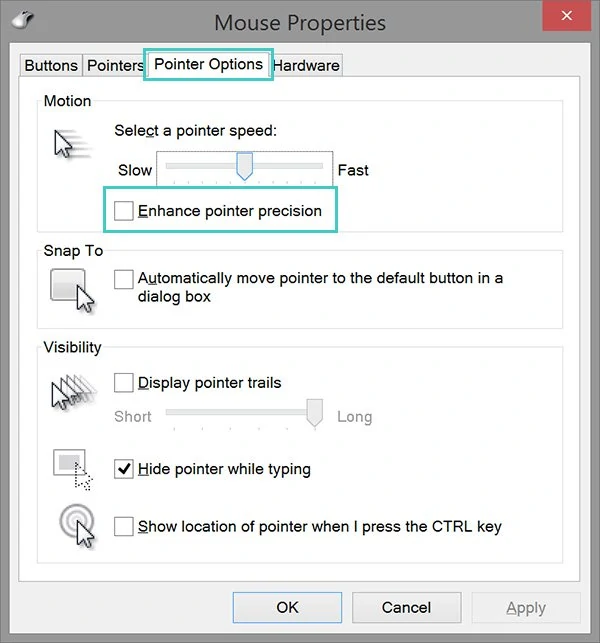
Task: Click the CTRL locate pointer ring icon
Action: point(77,525)
